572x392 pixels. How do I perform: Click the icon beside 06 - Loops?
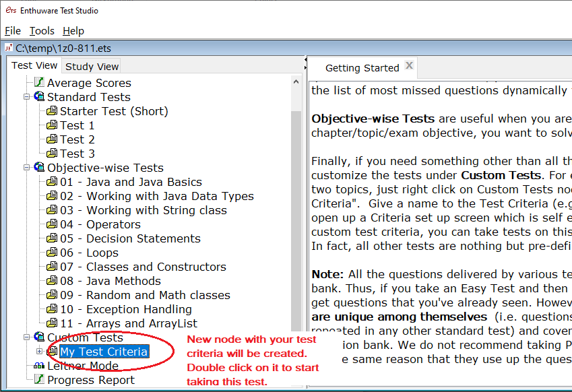52,253
